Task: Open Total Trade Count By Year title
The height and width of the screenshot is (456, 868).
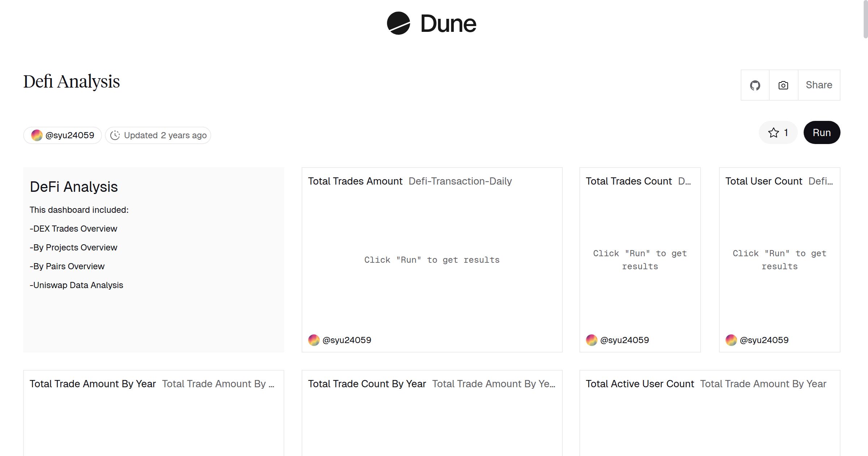Action: tap(367, 384)
